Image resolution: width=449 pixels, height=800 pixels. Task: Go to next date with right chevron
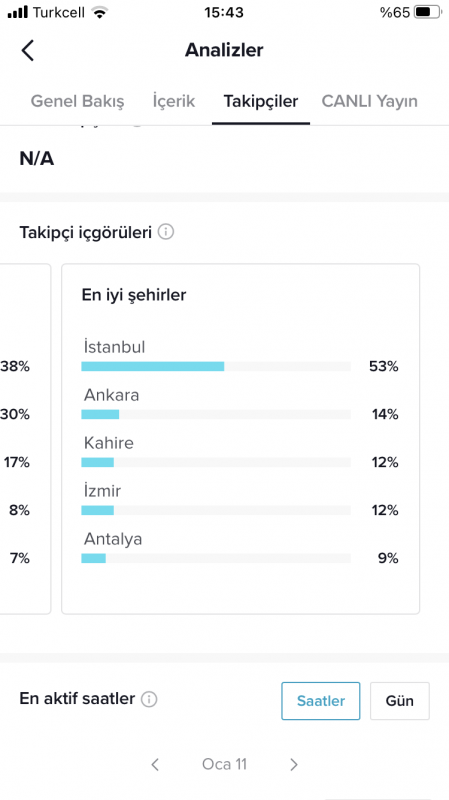pos(294,764)
